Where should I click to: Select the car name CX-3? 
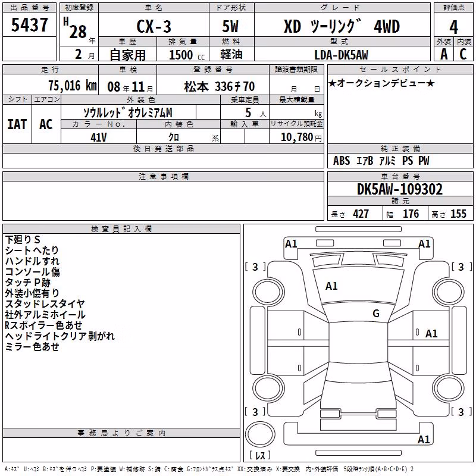[x=154, y=26]
